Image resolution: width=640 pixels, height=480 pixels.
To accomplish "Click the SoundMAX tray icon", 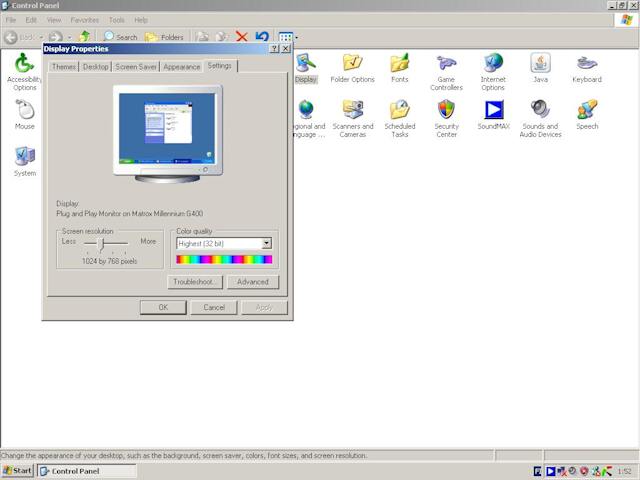I will (551, 471).
